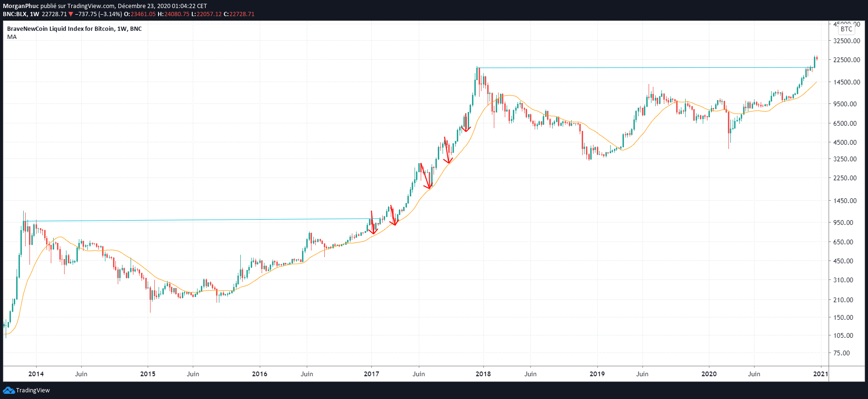Select the 2020 label on time axis
868x399 pixels.
(x=709, y=374)
